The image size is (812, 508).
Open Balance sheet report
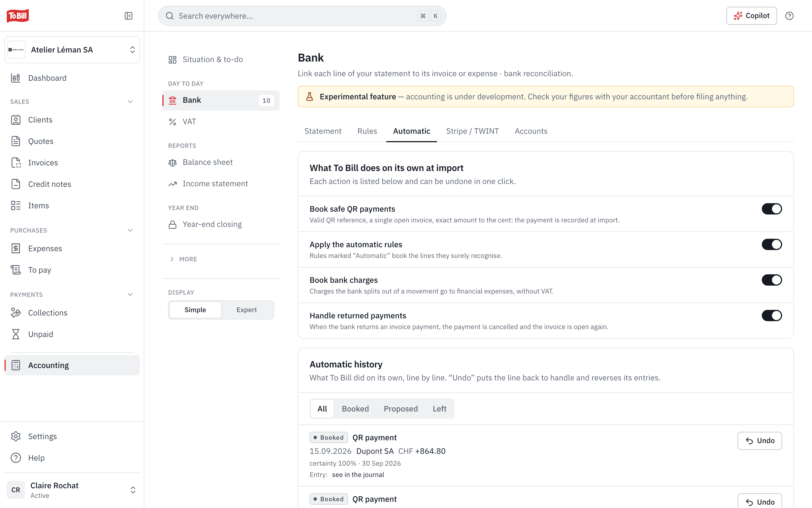221,162
